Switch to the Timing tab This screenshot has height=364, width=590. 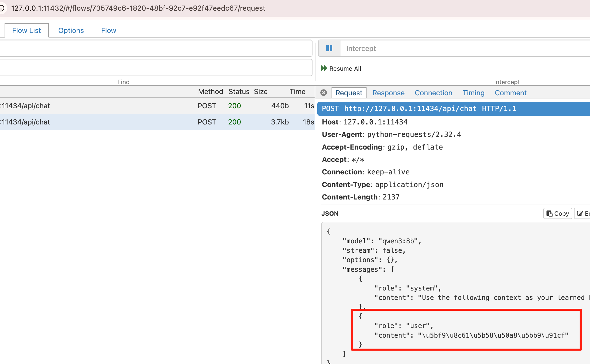[x=473, y=93]
